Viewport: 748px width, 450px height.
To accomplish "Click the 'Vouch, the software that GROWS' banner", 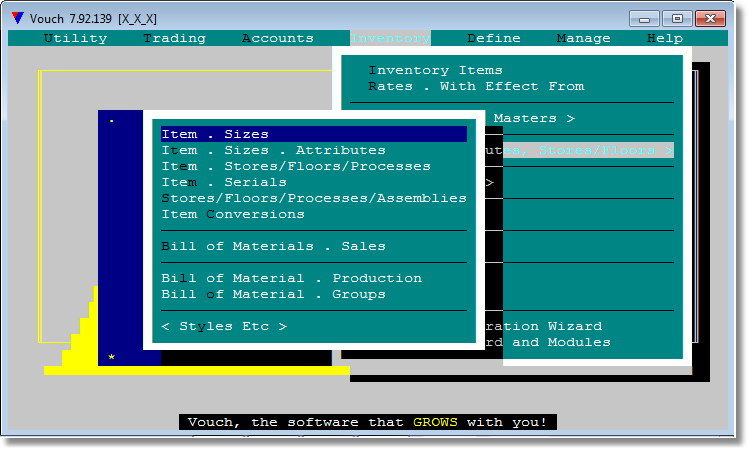I will click(368, 422).
